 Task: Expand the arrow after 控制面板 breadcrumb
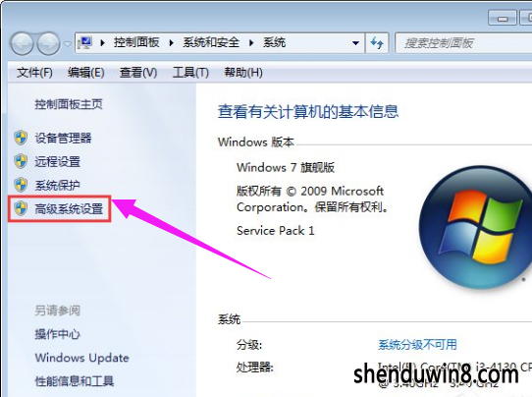(x=172, y=43)
